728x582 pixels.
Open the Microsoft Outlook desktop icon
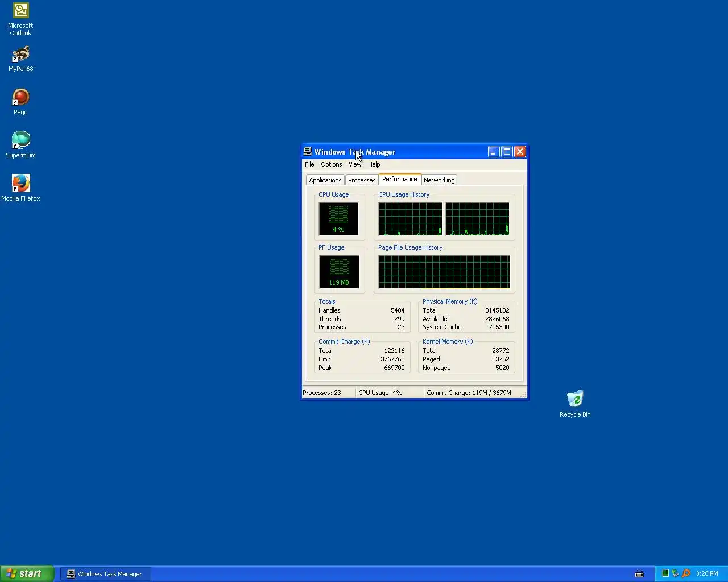pos(20,19)
